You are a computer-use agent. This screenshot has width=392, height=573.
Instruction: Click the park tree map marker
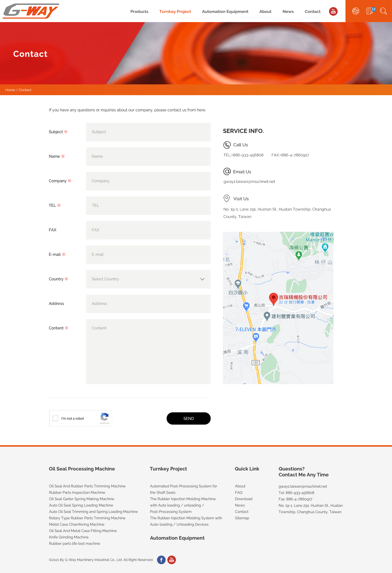299,255
